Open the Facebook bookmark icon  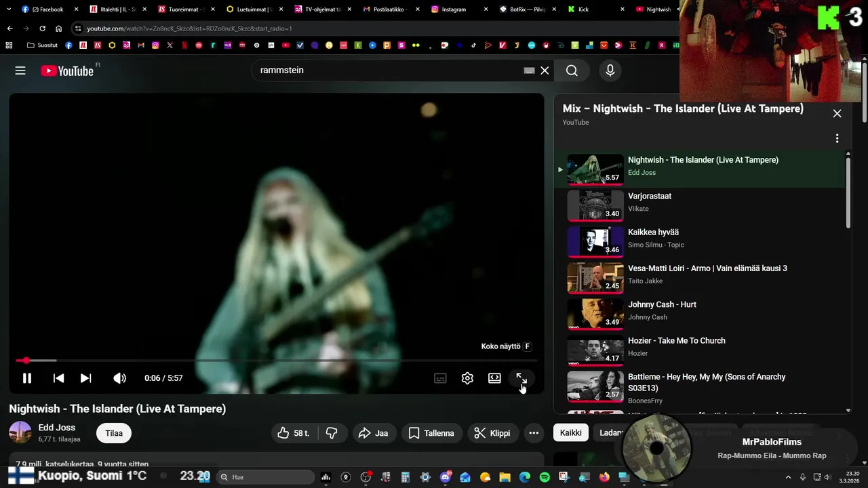(68, 45)
